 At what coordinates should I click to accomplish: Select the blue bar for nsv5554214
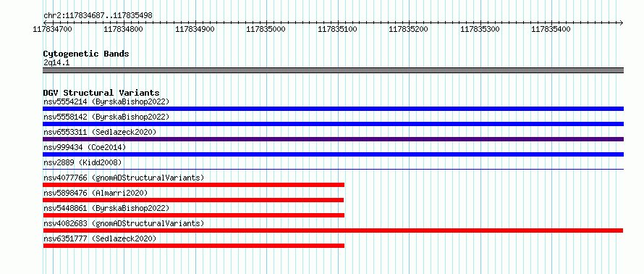pyautogui.click(x=333, y=109)
